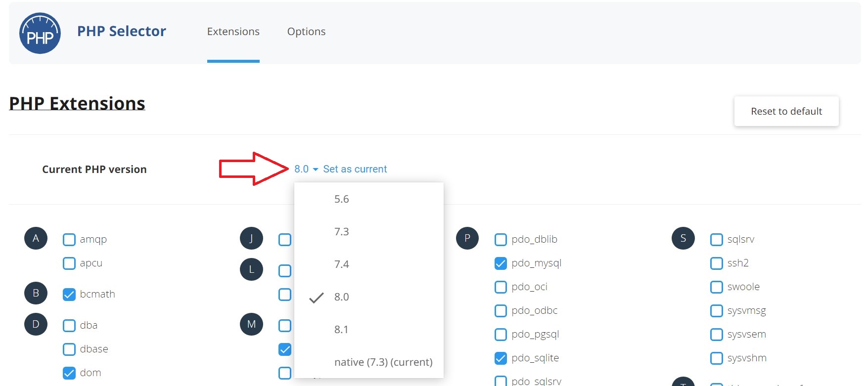Uncheck the bcmath extension
This screenshot has width=868, height=386.
(x=69, y=295)
